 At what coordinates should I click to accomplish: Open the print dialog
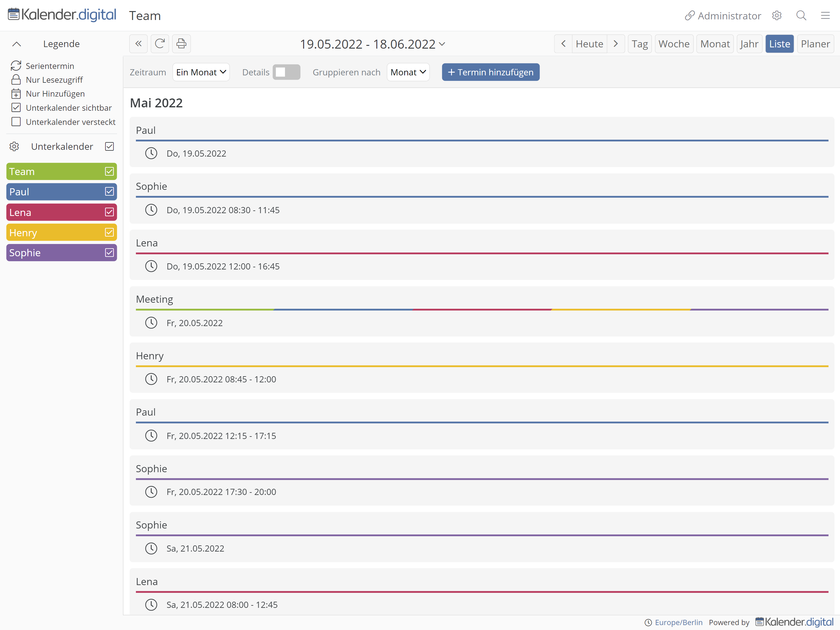(181, 43)
